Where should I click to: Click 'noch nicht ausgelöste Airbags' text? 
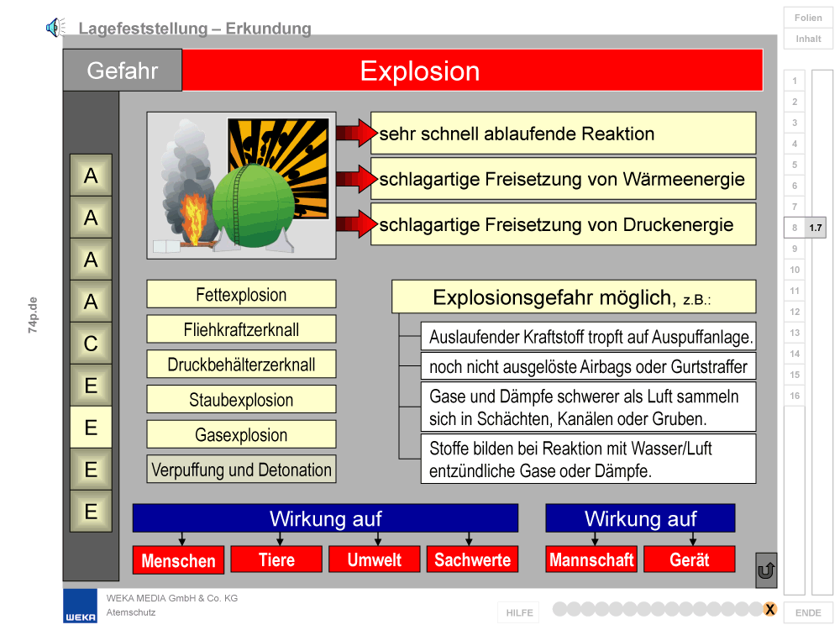(588, 366)
